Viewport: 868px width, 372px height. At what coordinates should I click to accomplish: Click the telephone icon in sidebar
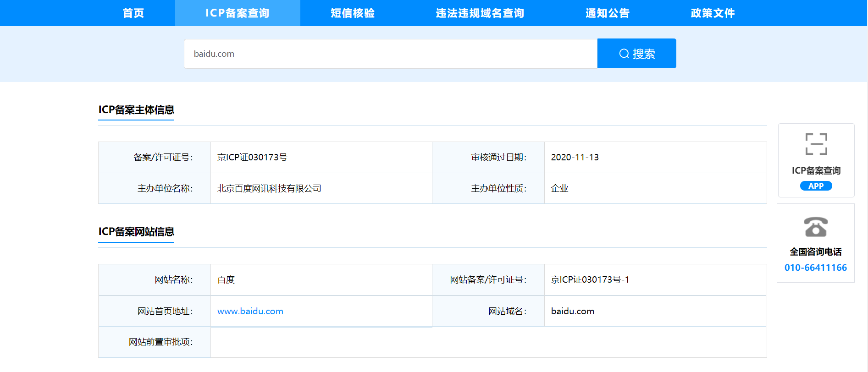(815, 227)
